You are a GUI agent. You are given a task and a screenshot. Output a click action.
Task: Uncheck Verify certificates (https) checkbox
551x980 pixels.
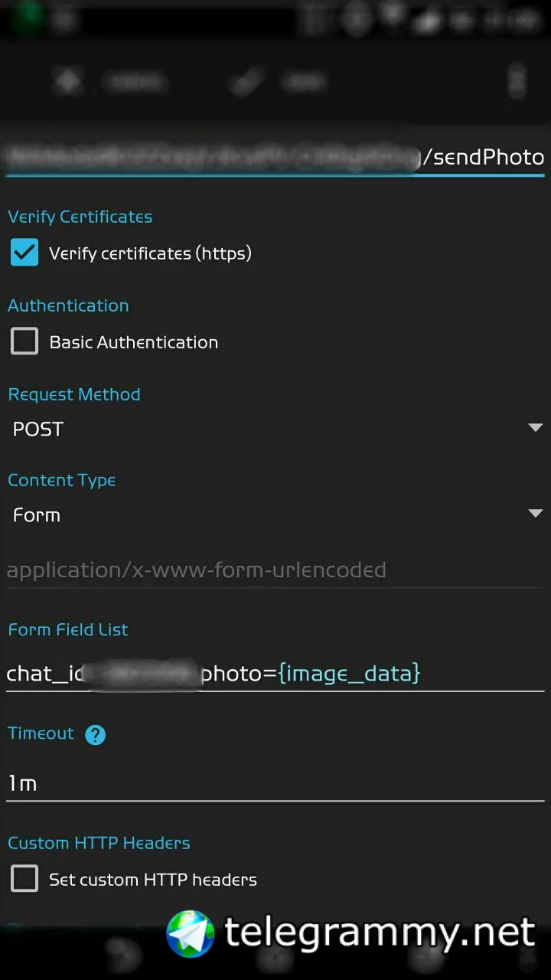(x=24, y=253)
